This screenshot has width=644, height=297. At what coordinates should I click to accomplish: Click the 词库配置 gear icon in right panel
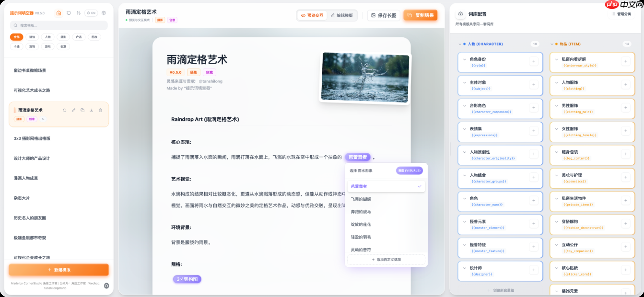(x=461, y=15)
